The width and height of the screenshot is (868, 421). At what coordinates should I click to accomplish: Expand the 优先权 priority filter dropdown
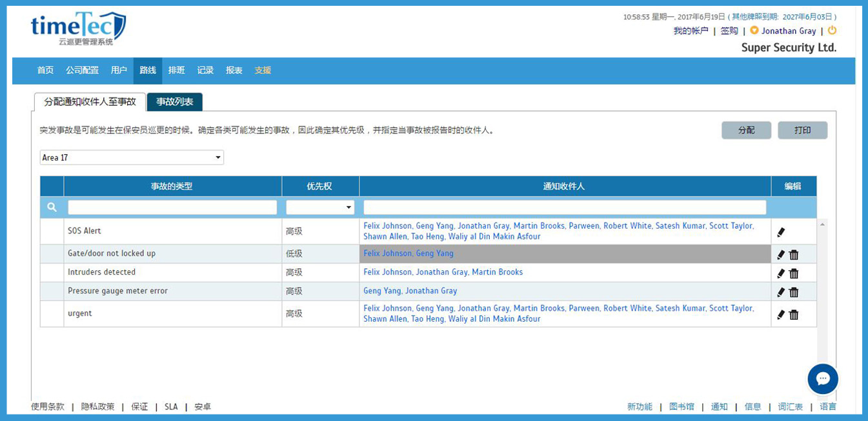tap(320, 208)
